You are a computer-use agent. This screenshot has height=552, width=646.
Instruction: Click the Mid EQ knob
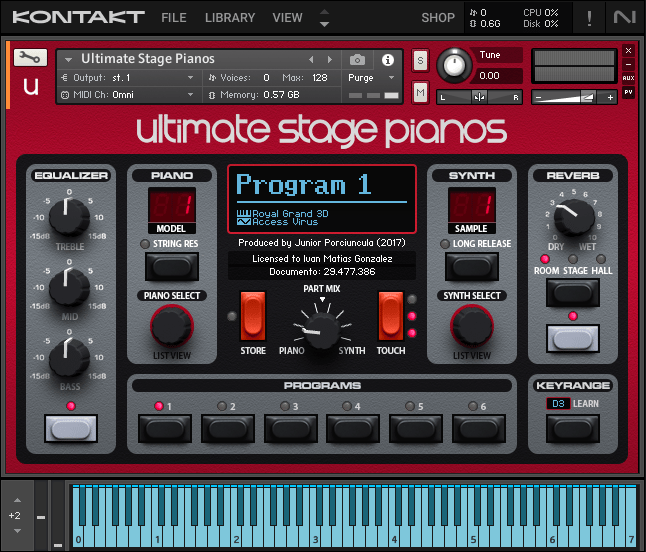(x=69, y=286)
